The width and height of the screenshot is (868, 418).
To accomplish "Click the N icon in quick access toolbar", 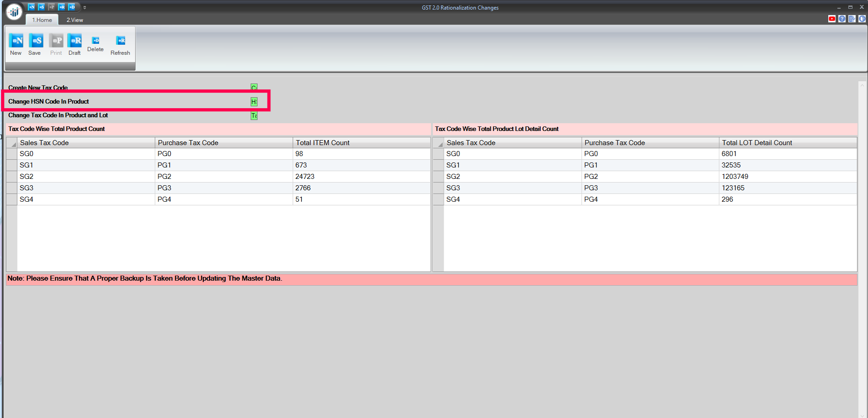I will [x=32, y=7].
